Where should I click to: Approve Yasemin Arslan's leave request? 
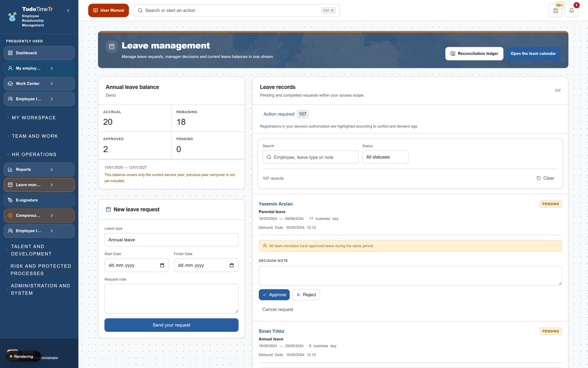[x=274, y=295]
